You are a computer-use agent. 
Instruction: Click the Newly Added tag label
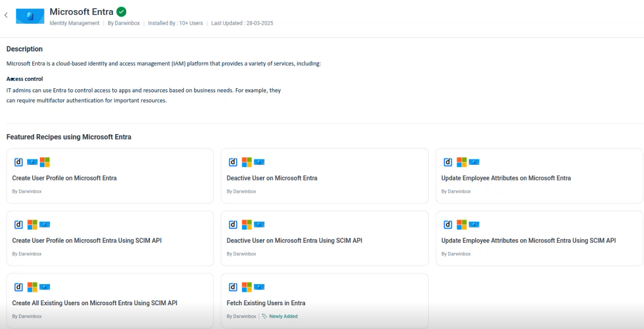pyautogui.click(x=283, y=316)
